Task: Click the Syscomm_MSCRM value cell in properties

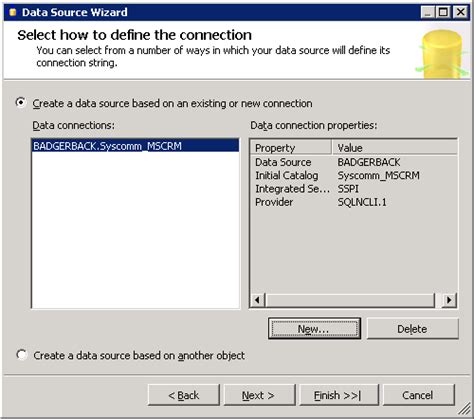Action: pyautogui.click(x=378, y=175)
